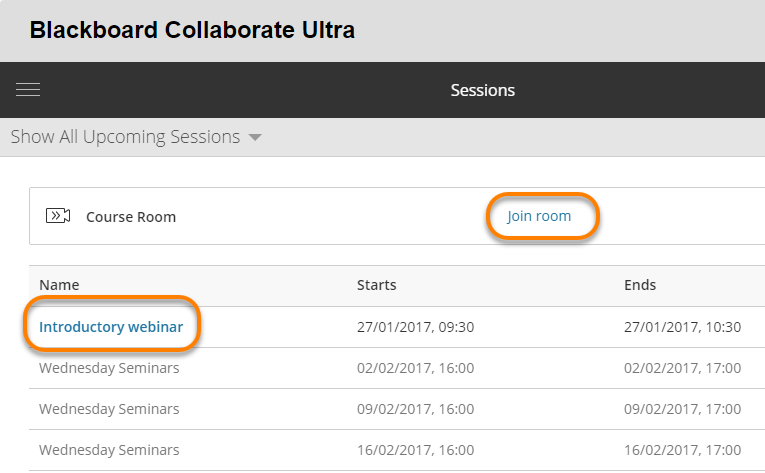
Task: Select the Wednesday Seminars session on 09/02/2017
Action: 109,409
